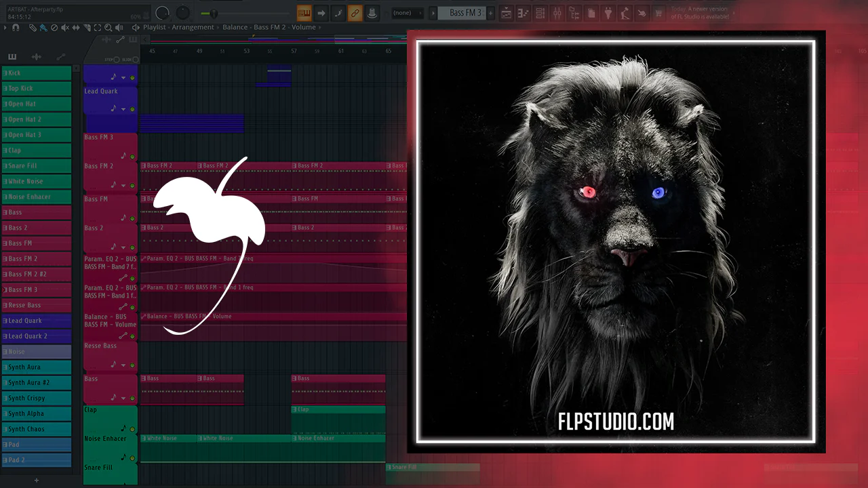Choose the select-region tool
The image size is (868, 488).
[x=98, y=28]
